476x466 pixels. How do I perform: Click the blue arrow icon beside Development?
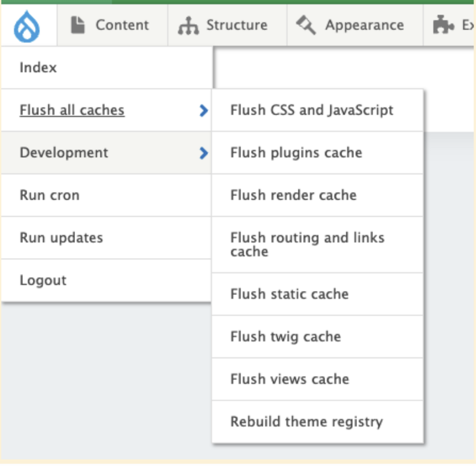203,153
